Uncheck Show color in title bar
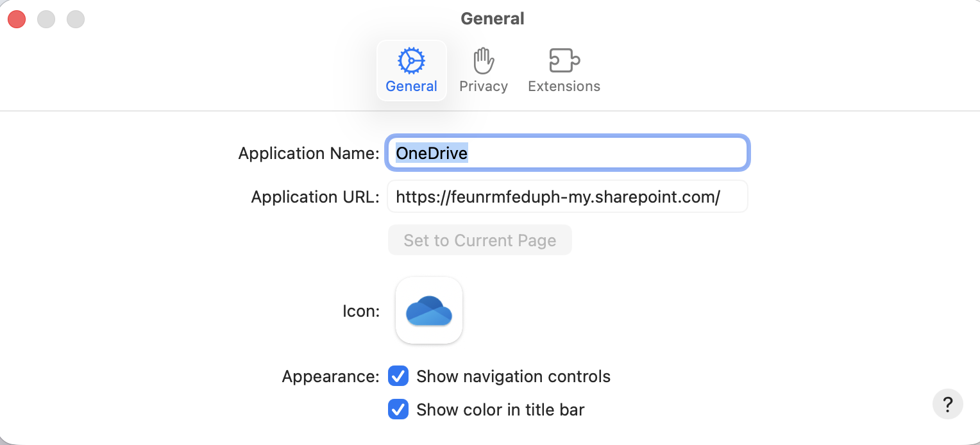This screenshot has width=980, height=445. click(x=398, y=410)
